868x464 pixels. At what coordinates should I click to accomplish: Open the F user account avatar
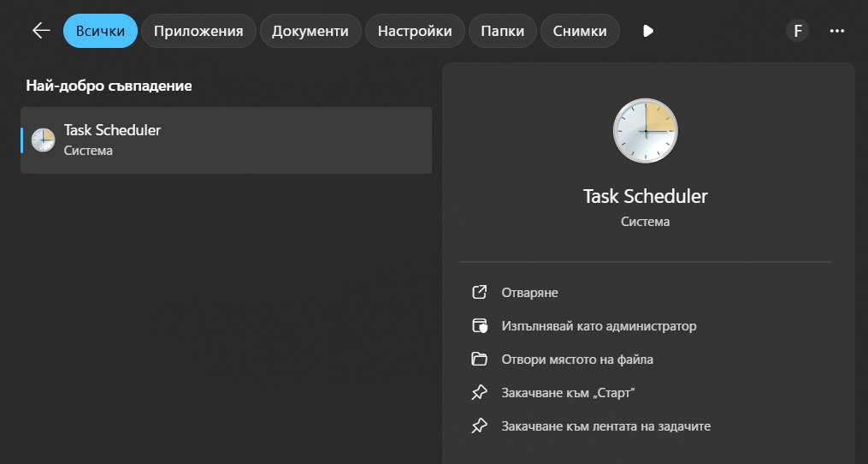click(798, 31)
